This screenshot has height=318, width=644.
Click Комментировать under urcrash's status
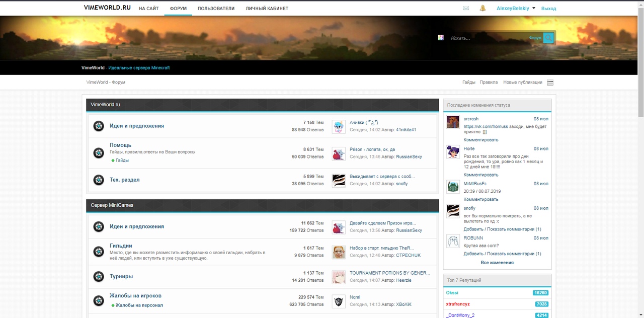coord(481,140)
